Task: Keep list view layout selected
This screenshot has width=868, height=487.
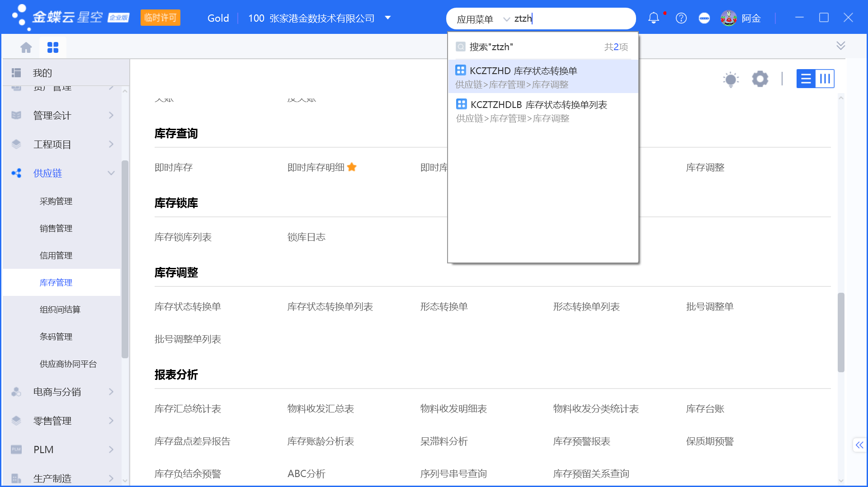Action: tap(805, 79)
